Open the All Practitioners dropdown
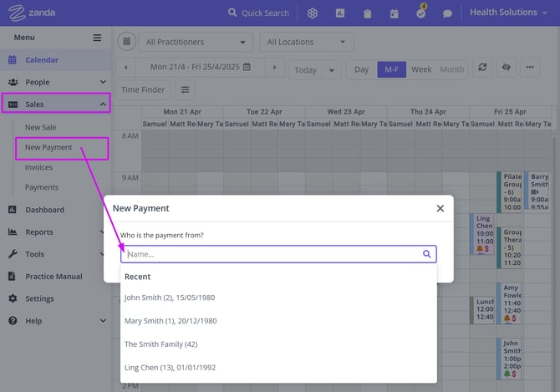Viewport: 560px width, 392px height. pos(196,42)
